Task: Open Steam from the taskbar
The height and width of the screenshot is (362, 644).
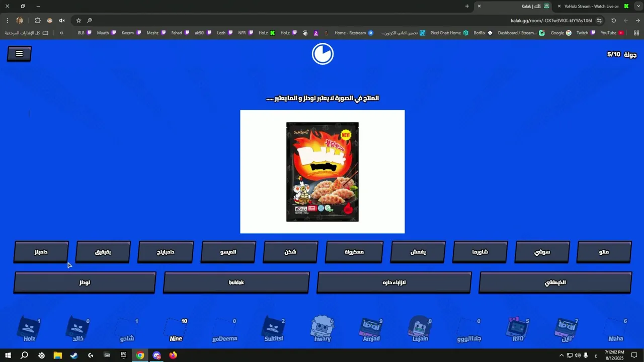Action: [74, 355]
